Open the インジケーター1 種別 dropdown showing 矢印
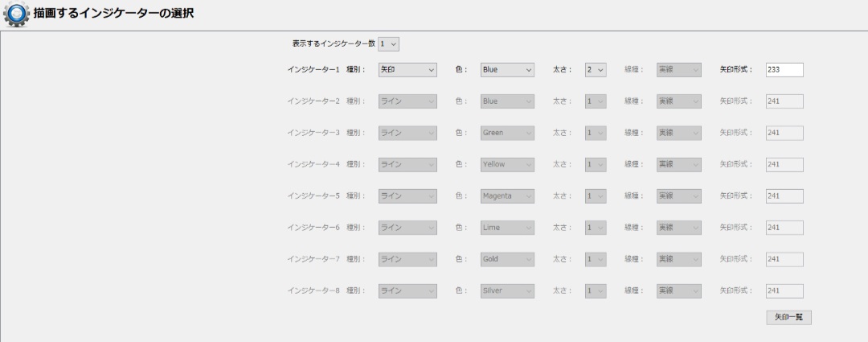This screenshot has height=342, width=868. (407, 70)
